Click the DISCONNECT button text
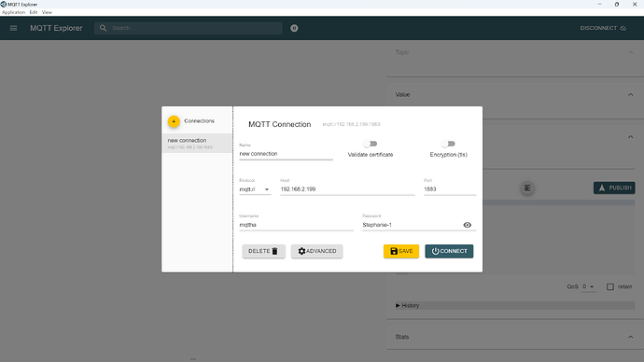This screenshot has width=644, height=362. (x=598, y=28)
